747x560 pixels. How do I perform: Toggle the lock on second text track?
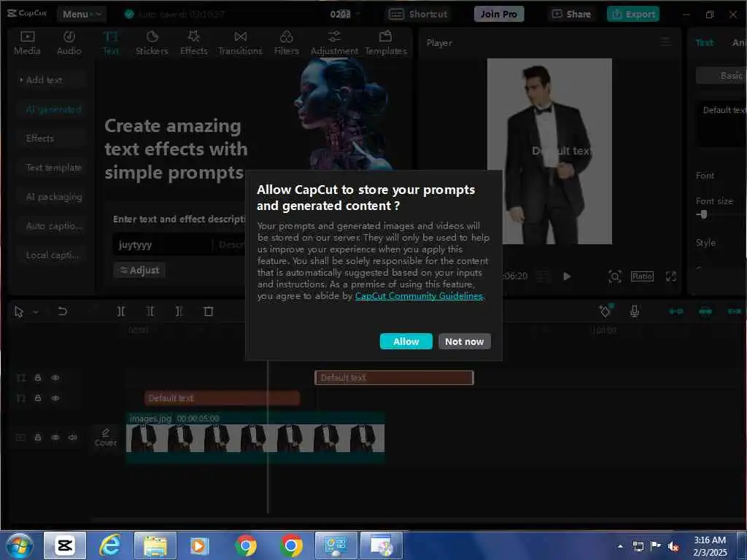[x=38, y=397]
